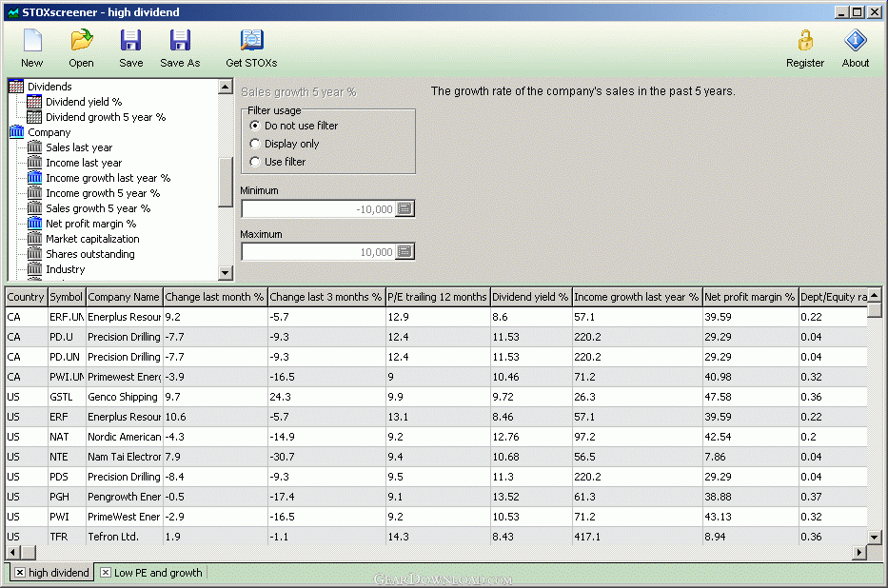Click tree scrollbar down arrow

[226, 273]
